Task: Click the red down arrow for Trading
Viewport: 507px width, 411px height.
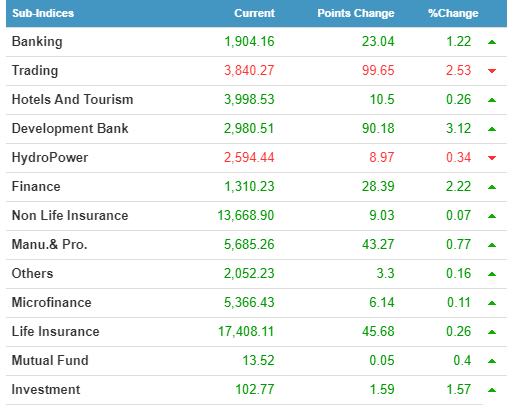Action: [x=492, y=71]
